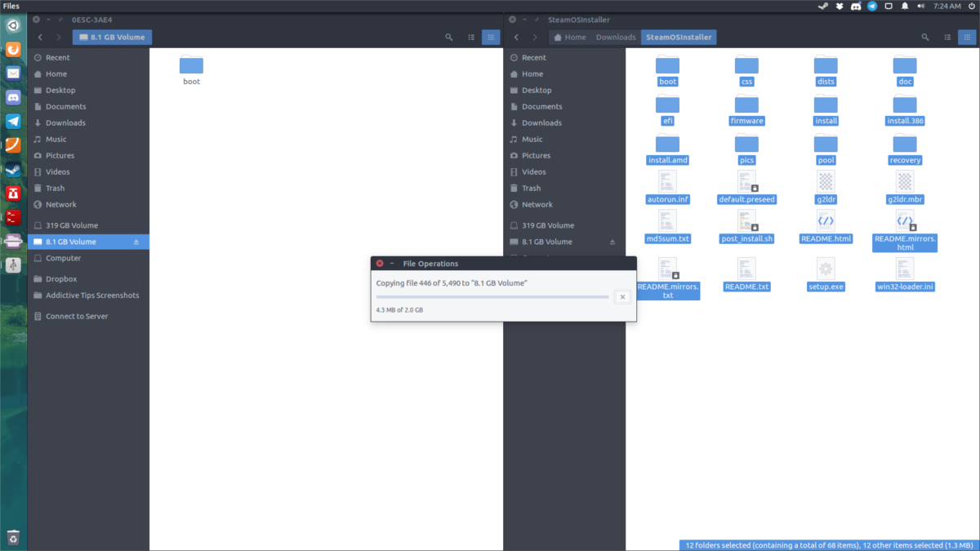The image size is (980, 551).
Task: Eject 8.1 GB Volume in left window sidebar
Action: [136, 242]
